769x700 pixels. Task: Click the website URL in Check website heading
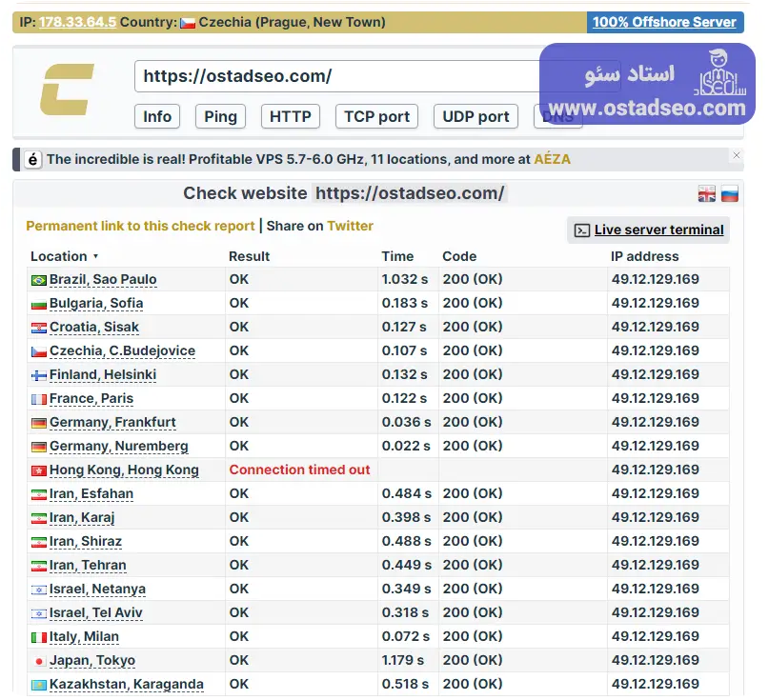pyautogui.click(x=410, y=193)
